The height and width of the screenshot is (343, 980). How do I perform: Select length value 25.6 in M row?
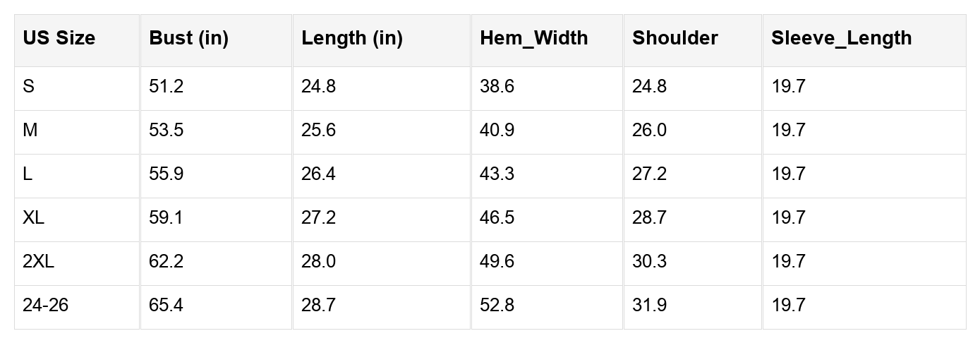click(318, 131)
